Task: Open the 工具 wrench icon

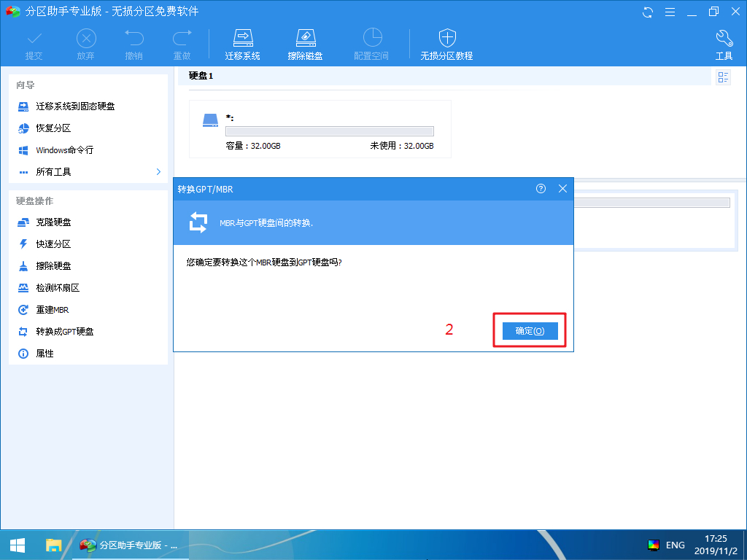Action: [724, 39]
